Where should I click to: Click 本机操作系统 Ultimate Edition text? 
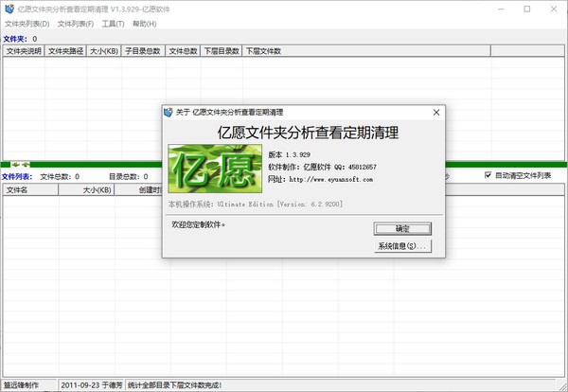pos(255,205)
